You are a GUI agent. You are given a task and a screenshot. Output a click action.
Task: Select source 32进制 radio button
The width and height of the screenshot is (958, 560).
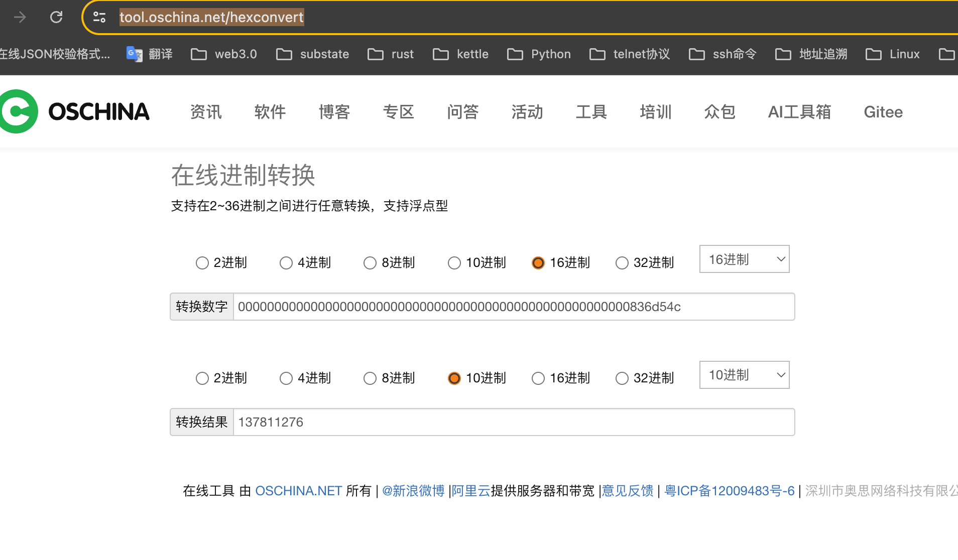click(622, 263)
